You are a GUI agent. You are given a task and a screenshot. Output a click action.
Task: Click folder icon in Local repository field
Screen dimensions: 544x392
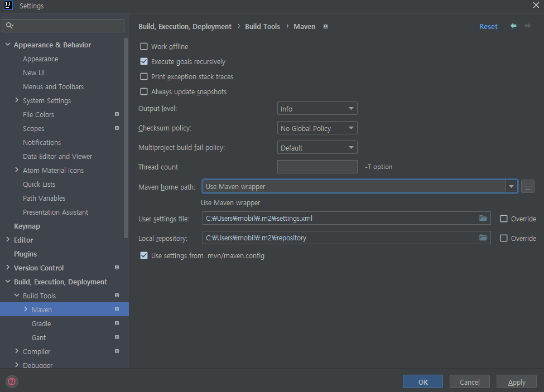tap(483, 238)
